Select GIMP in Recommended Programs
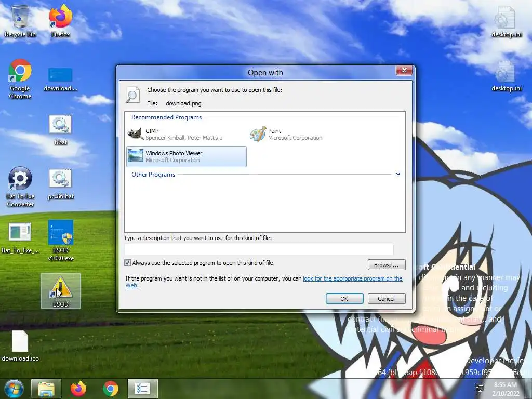532x399 pixels. click(x=187, y=134)
